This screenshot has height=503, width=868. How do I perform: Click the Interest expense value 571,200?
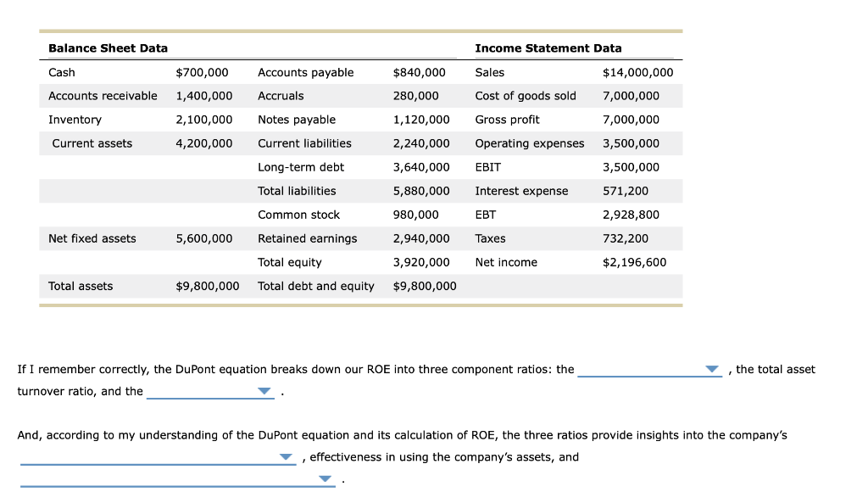pos(626,191)
